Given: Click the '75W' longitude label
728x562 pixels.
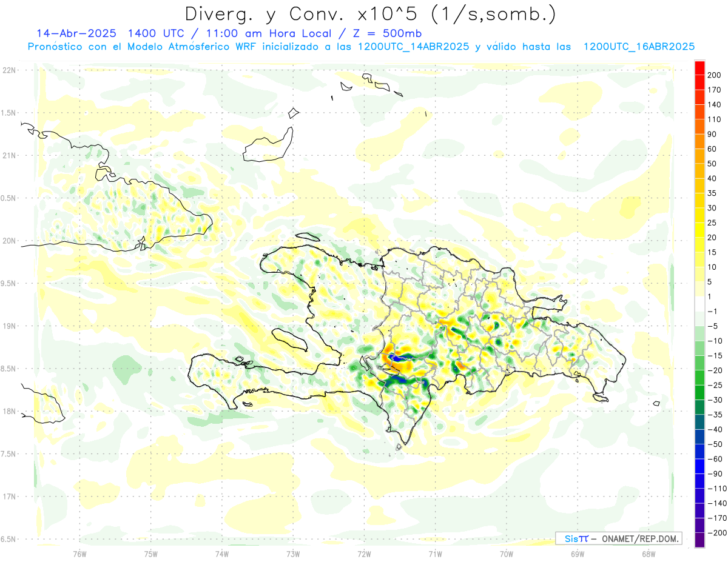Looking at the screenshot, I should click(151, 554).
